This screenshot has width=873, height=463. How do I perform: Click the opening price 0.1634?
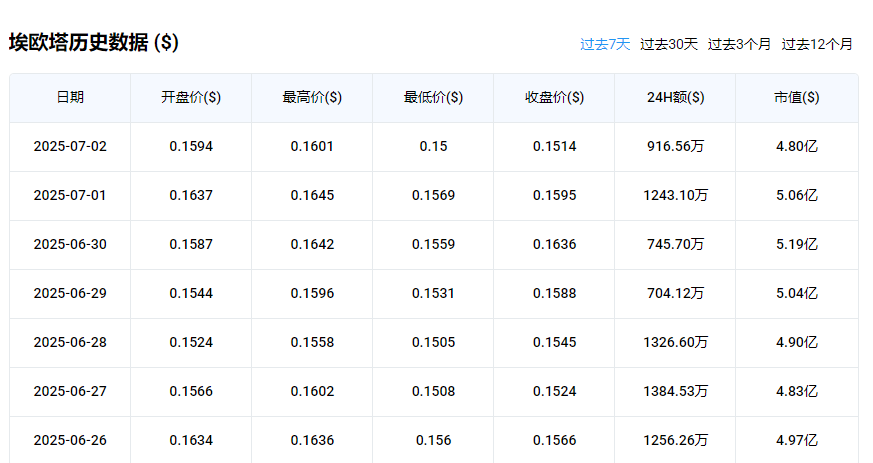pyautogui.click(x=191, y=440)
